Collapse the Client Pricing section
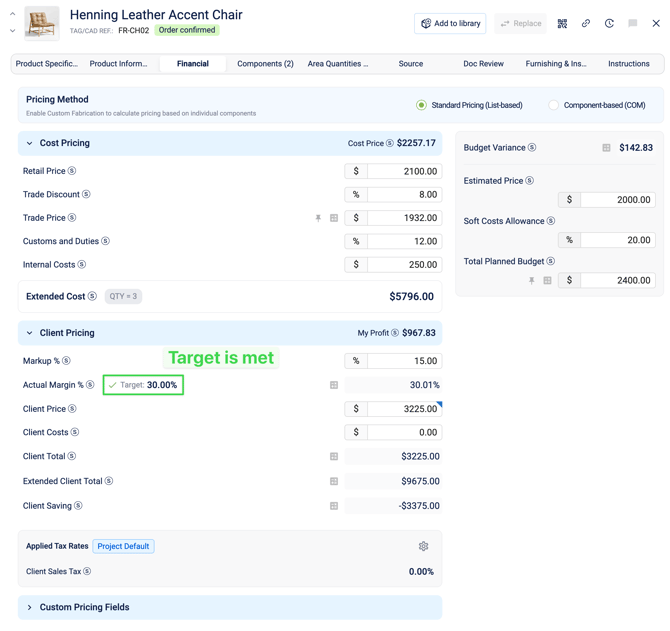The height and width of the screenshot is (631, 670). tap(30, 333)
